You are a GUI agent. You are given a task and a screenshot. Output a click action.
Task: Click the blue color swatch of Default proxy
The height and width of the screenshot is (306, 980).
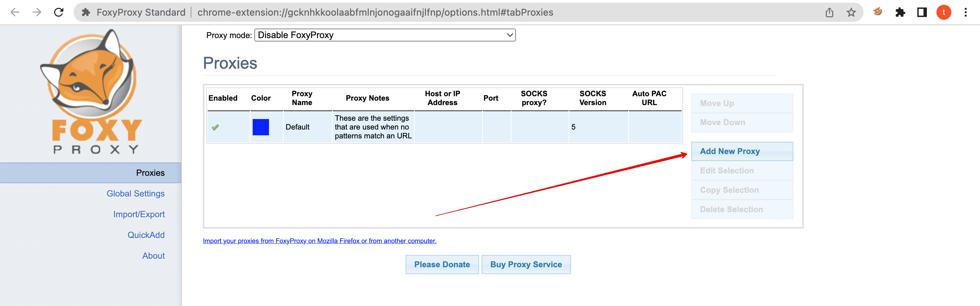click(x=260, y=127)
